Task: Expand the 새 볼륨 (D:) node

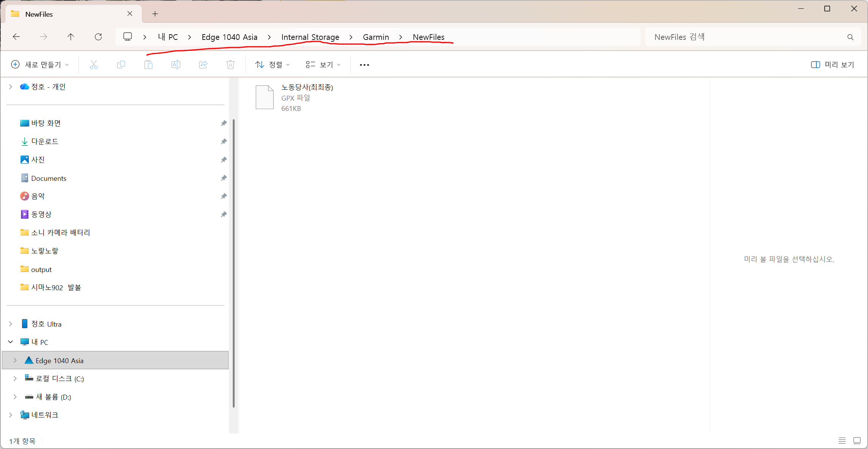Action: click(x=15, y=397)
